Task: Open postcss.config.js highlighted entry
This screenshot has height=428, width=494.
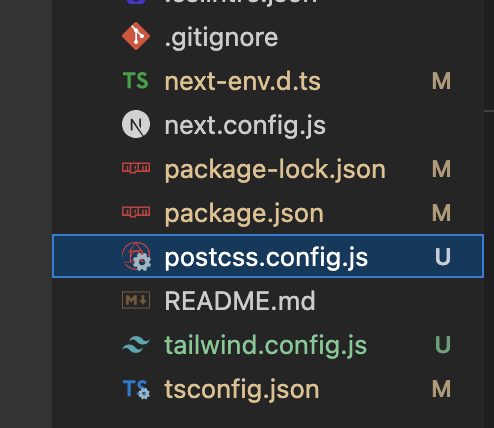Action: (268, 256)
